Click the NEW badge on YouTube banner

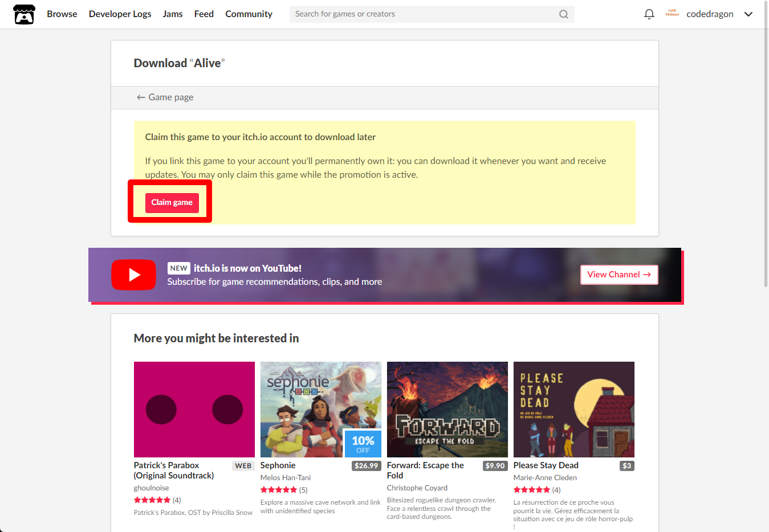[x=178, y=268]
